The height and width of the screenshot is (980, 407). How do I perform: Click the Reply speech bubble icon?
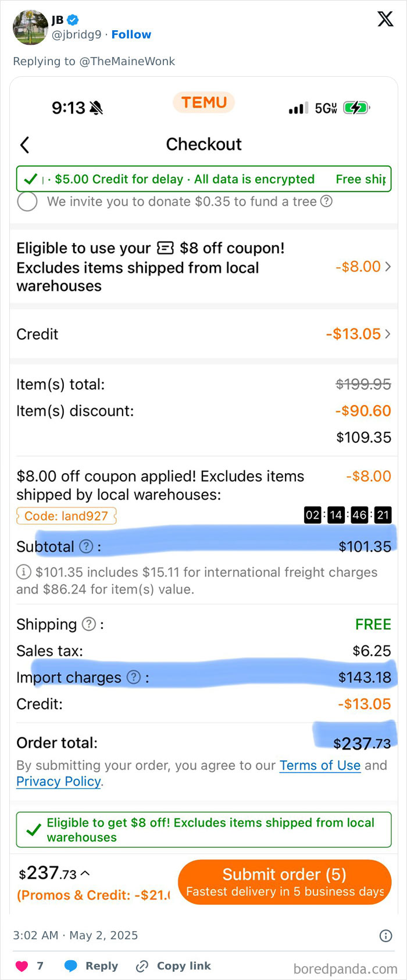[70, 966]
